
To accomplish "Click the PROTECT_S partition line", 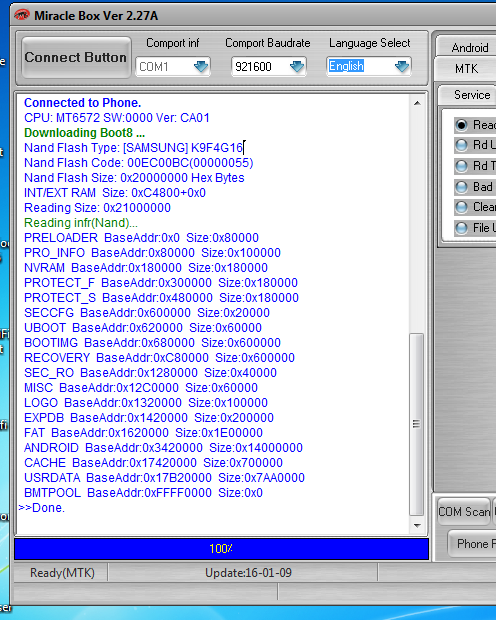I will click(x=161, y=298).
